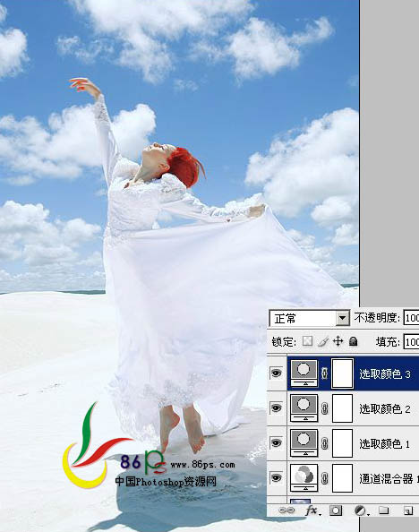Image resolution: width=419 pixels, height=532 pixels.
Task: Open the fx layer style menu
Action: 312,510
